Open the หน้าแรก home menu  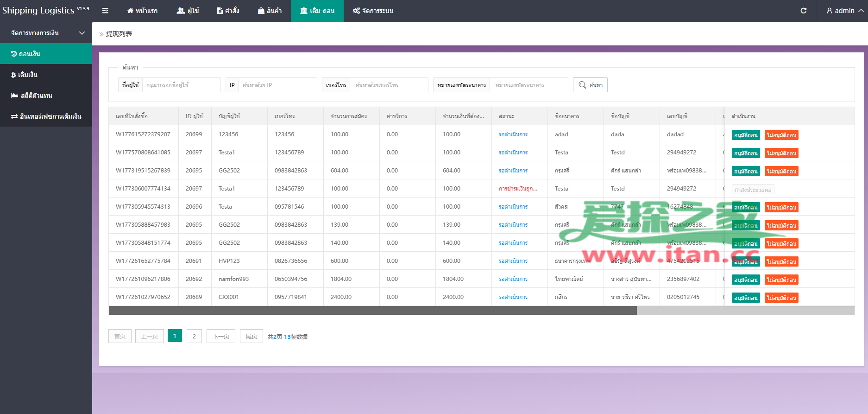[142, 11]
